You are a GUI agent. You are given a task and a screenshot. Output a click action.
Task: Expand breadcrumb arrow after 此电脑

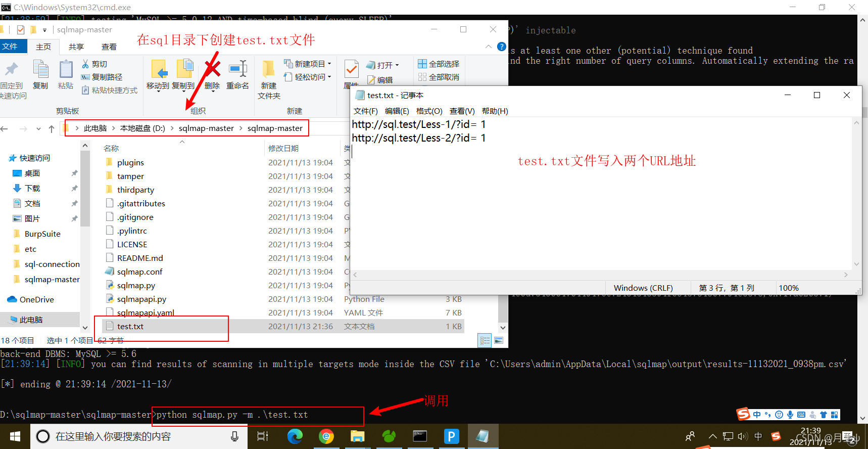[x=114, y=128]
